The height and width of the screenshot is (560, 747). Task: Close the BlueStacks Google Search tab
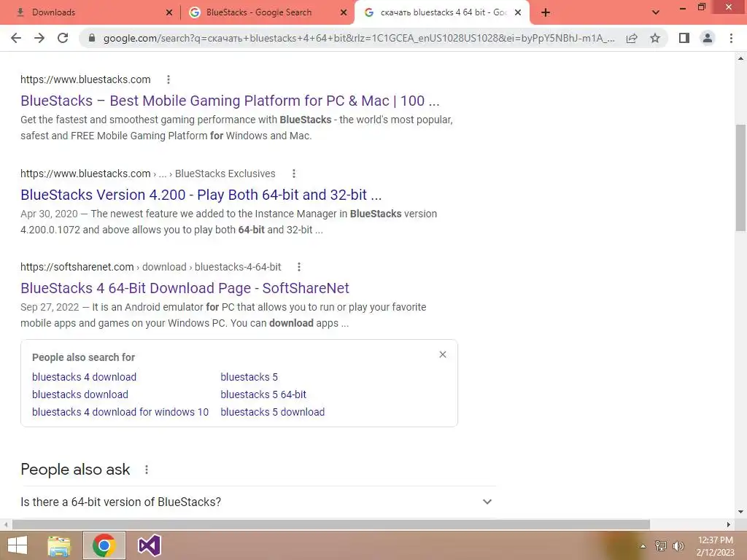pyautogui.click(x=344, y=13)
